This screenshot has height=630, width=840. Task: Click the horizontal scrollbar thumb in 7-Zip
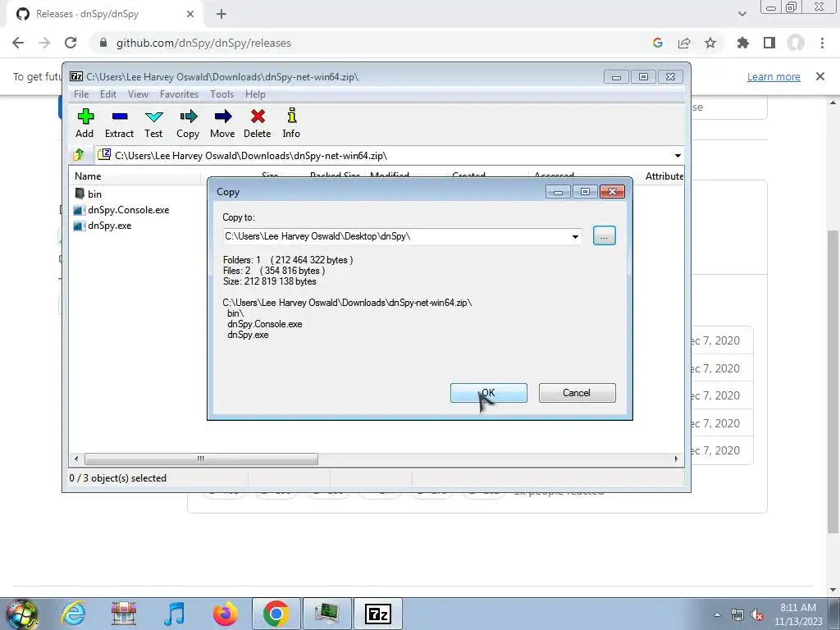(201, 459)
